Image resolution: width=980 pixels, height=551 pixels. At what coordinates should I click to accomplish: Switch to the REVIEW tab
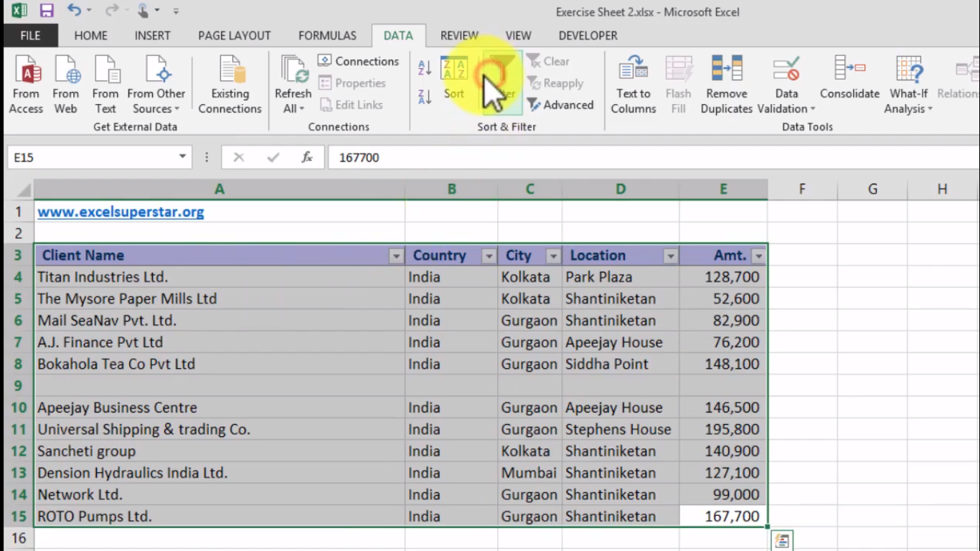pos(459,35)
